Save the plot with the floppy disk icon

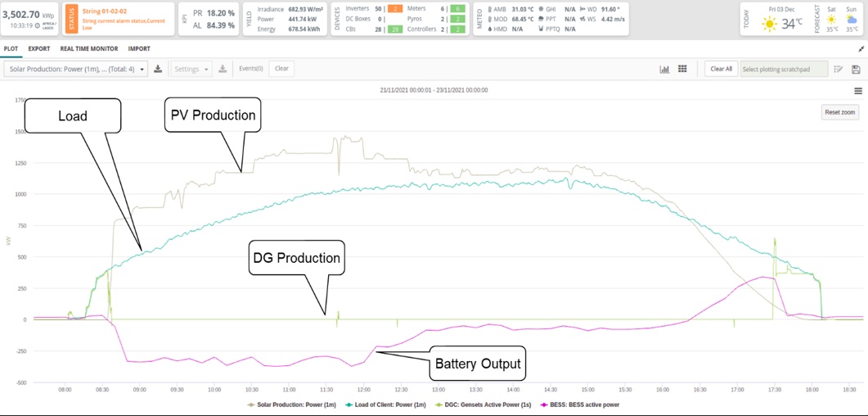[x=856, y=70]
